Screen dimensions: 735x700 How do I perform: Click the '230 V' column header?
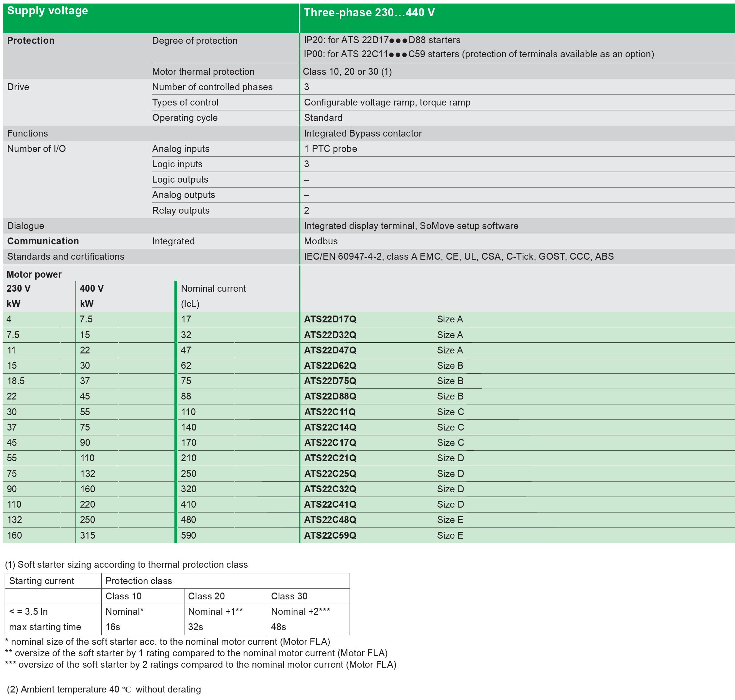(x=18, y=288)
